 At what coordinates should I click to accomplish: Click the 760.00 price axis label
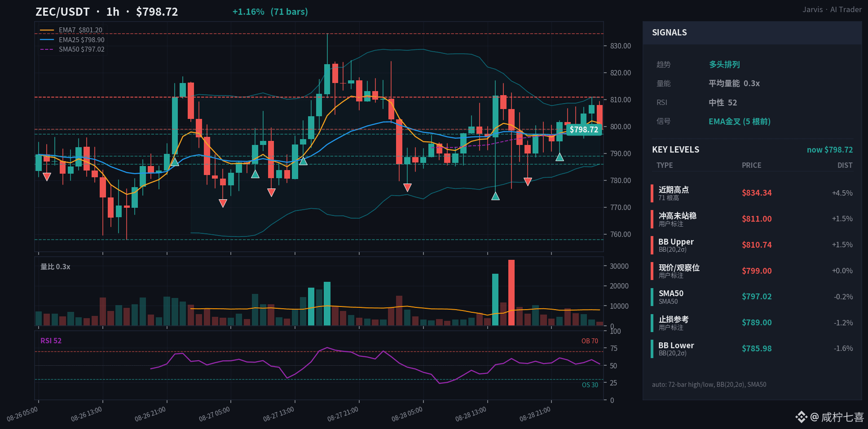click(x=620, y=235)
